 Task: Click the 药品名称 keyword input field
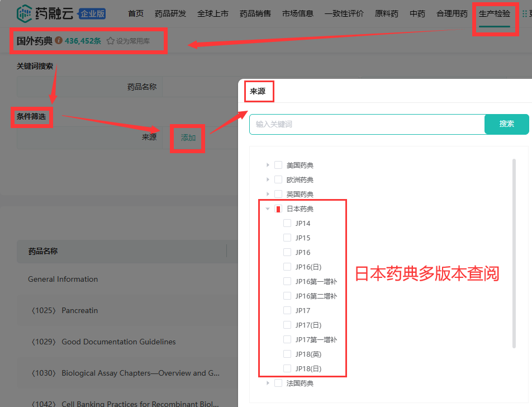[x=200, y=87]
